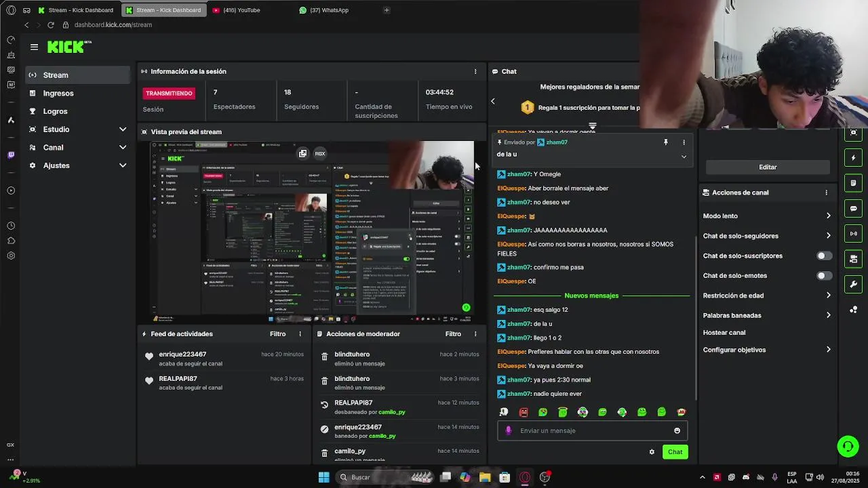The height and width of the screenshot is (488, 868).
Task: Open Feed de actividades options menu
Action: (x=300, y=333)
